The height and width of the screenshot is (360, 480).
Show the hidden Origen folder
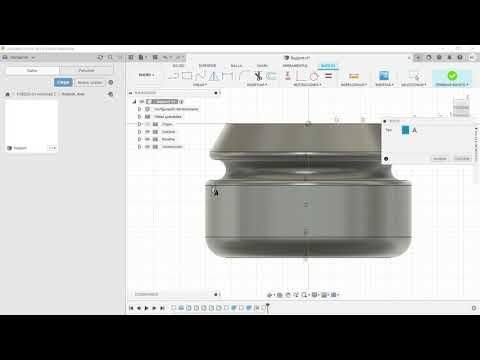pyautogui.click(x=148, y=124)
